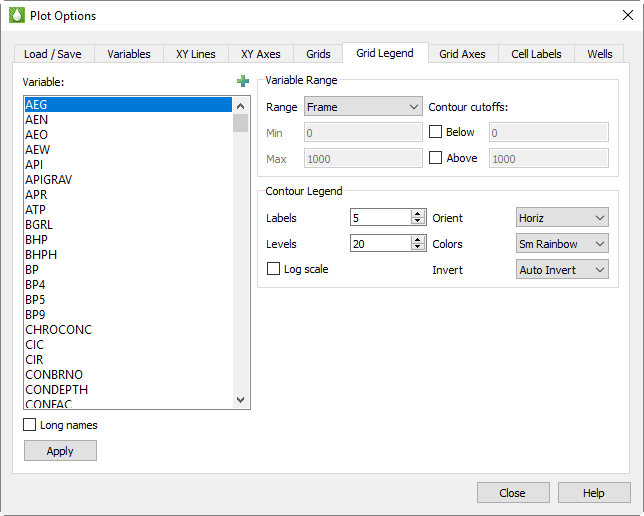Switch to the Variables tab
Viewport: 644px width, 516px height.
pyautogui.click(x=129, y=54)
